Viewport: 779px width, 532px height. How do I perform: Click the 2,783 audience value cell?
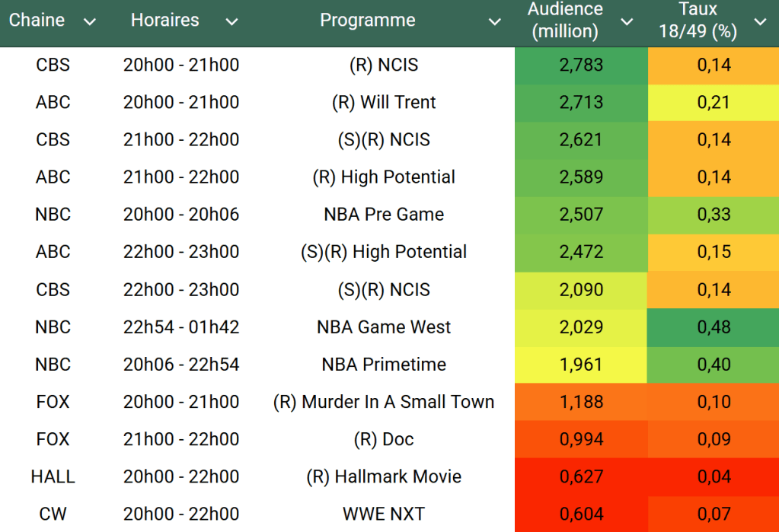click(x=581, y=65)
